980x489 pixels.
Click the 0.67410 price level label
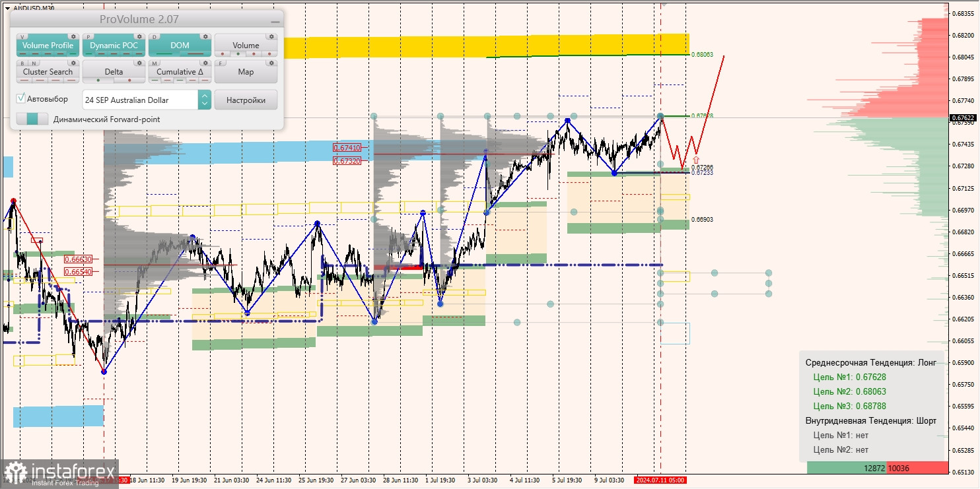click(347, 148)
